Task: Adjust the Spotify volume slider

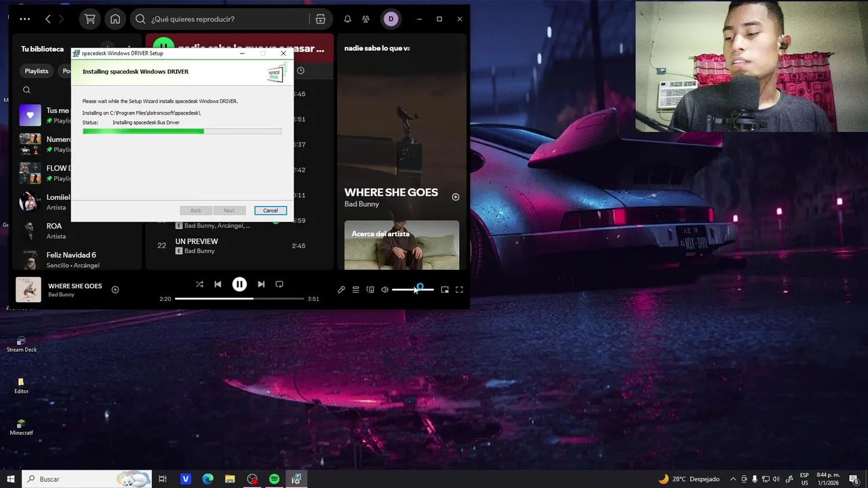Action: tap(412, 289)
